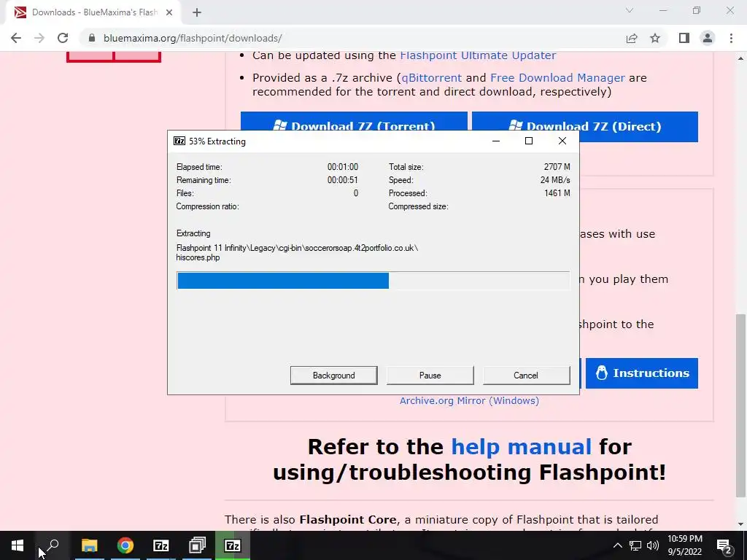Click the Processed value 1461 M
The height and width of the screenshot is (560, 747).
[557, 192]
